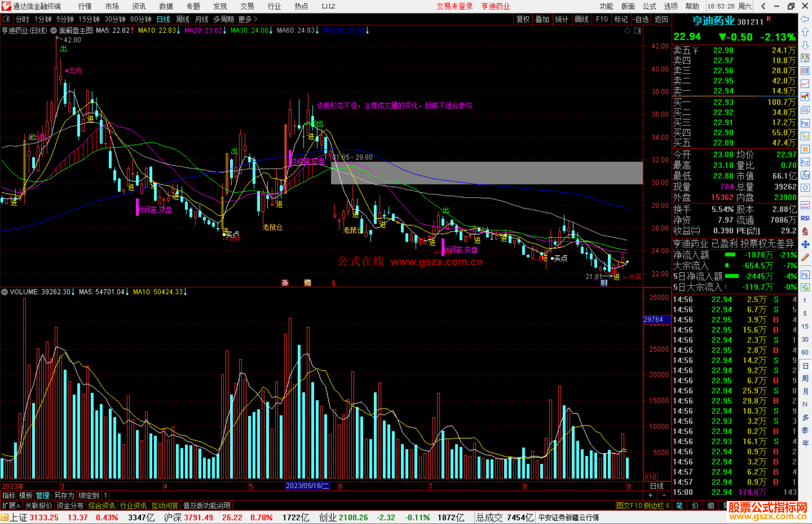Click the plus zoom-in button below 日线
The width and height of the screenshot is (812, 524).
pos(651,495)
